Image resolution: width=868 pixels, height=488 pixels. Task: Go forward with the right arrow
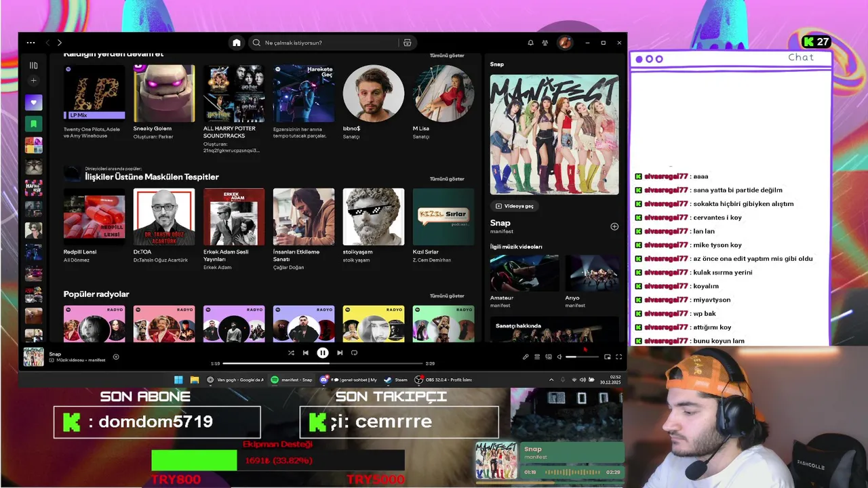[x=60, y=43]
